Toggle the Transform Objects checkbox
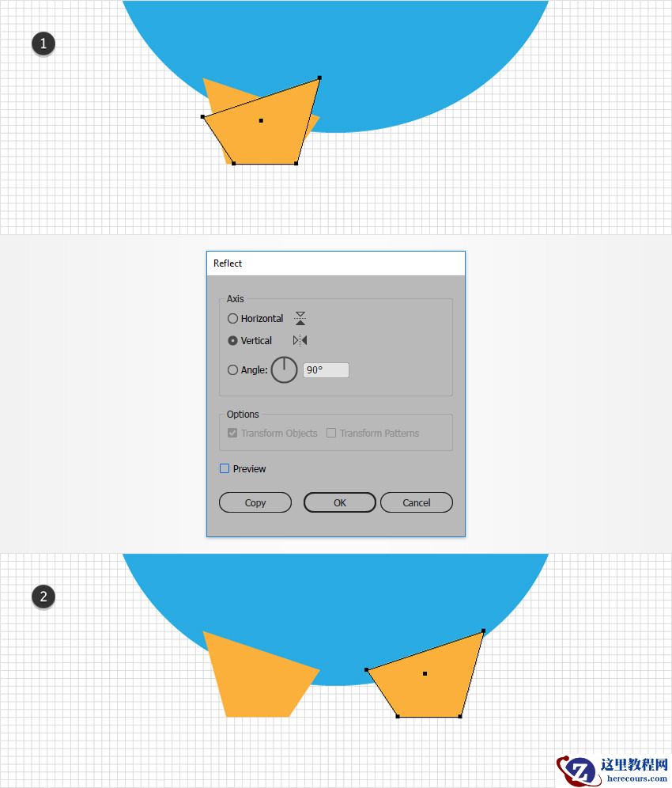 click(232, 433)
